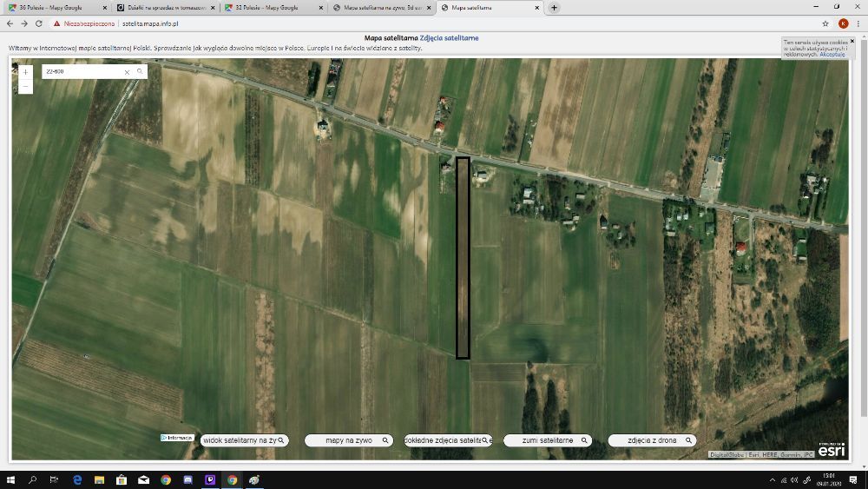Switch to the 'Działki na sprzedaż' tab
868x489 pixels.
[x=166, y=8]
